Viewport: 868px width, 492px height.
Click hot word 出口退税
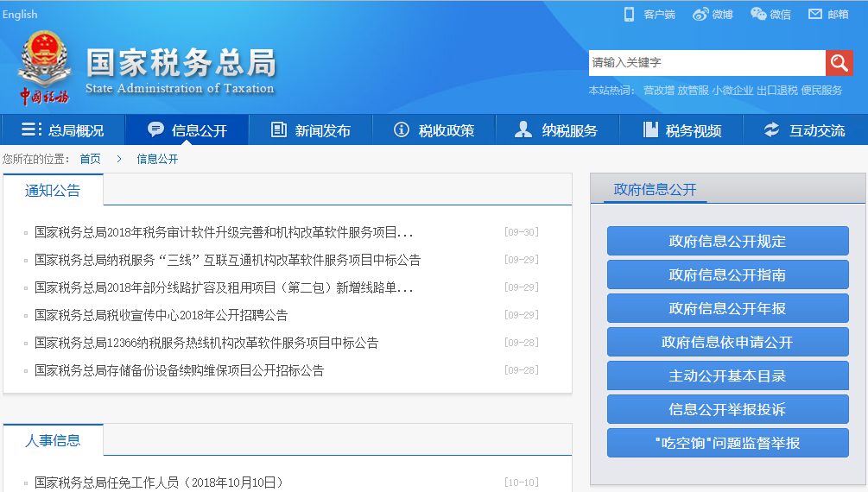(777, 91)
